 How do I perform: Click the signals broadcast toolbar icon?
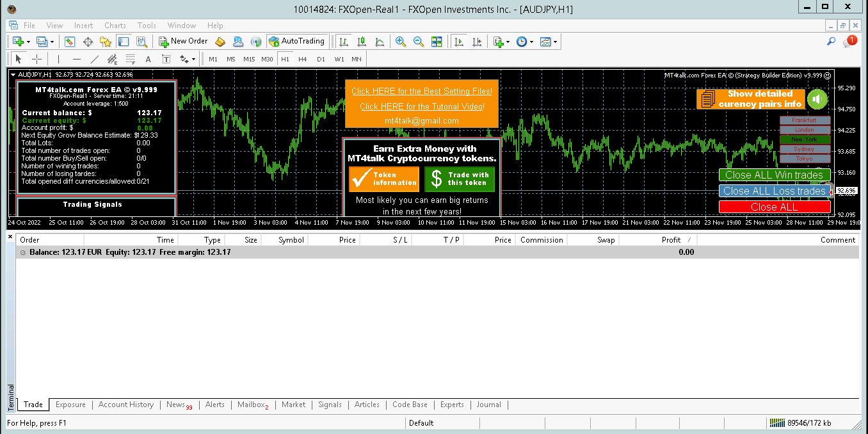point(255,42)
